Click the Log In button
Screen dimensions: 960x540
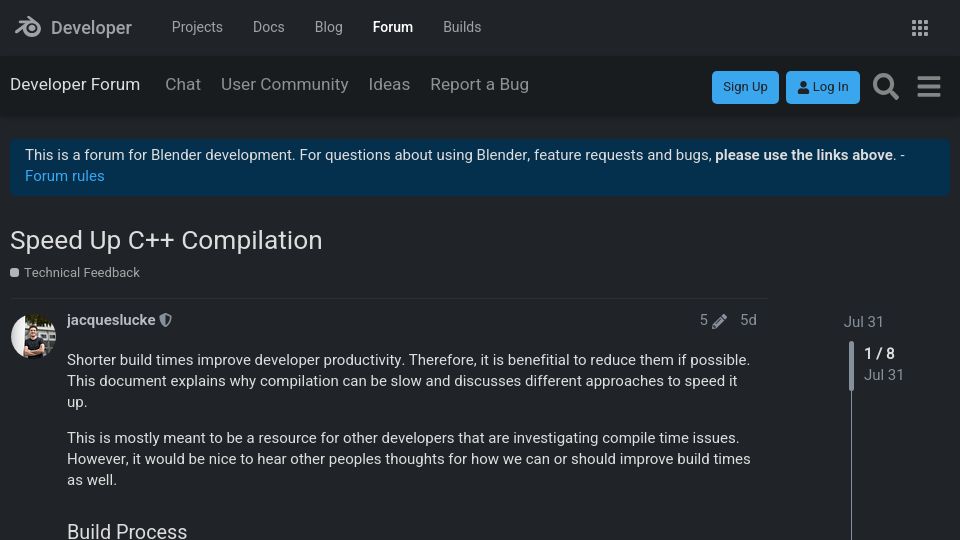pyautogui.click(x=823, y=87)
